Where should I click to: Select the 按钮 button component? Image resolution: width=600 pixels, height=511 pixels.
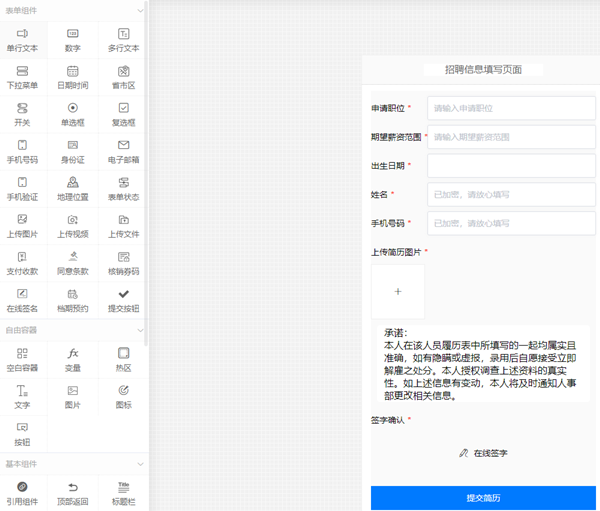(x=23, y=434)
